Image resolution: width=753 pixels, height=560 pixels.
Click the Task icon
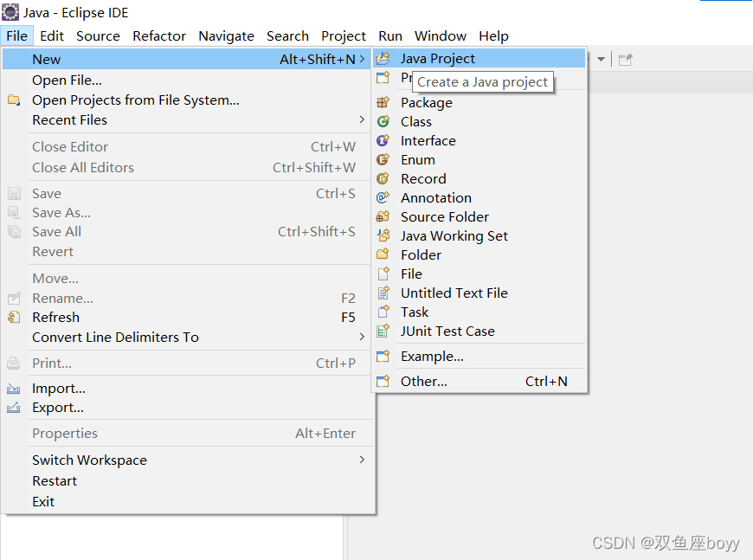[383, 312]
